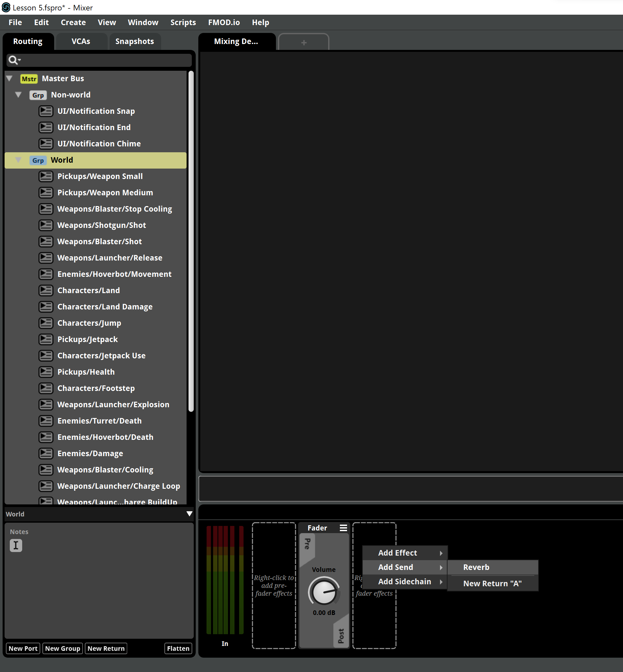The width and height of the screenshot is (623, 672).
Task: Click the 0.00 dB volume value
Action: [x=324, y=613]
